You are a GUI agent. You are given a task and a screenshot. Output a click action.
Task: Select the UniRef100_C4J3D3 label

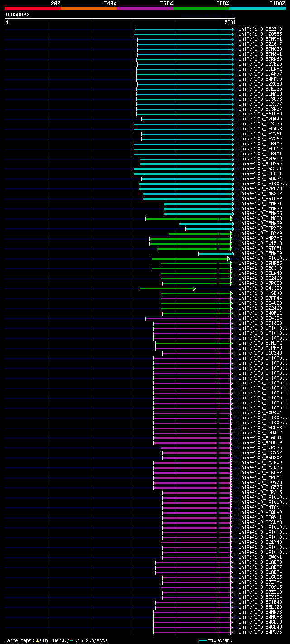pyautogui.click(x=260, y=288)
